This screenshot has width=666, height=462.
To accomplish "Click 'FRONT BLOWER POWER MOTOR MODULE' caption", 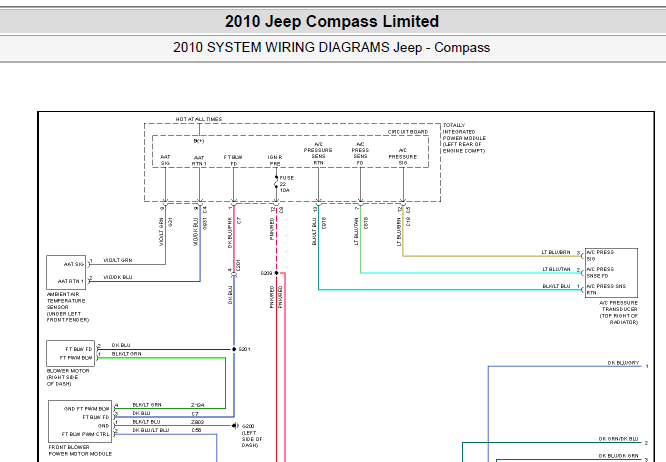I will pyautogui.click(x=80, y=451).
